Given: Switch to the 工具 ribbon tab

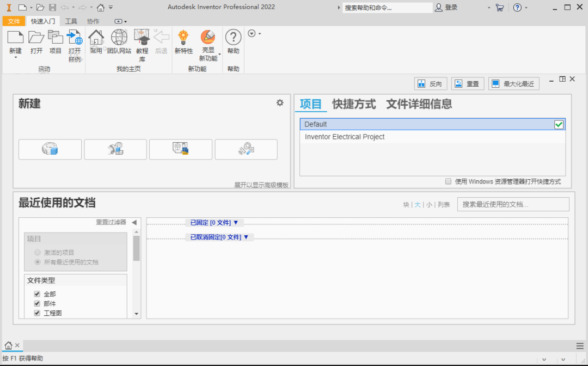Looking at the screenshot, I should [x=71, y=21].
